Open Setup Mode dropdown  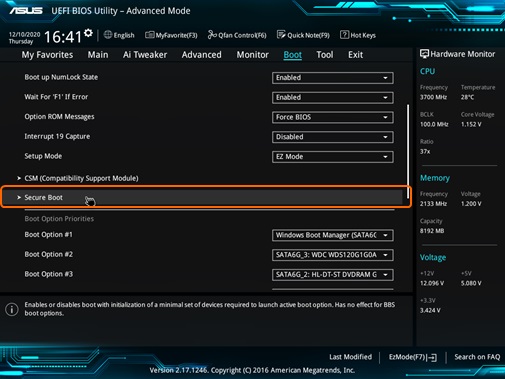(333, 156)
